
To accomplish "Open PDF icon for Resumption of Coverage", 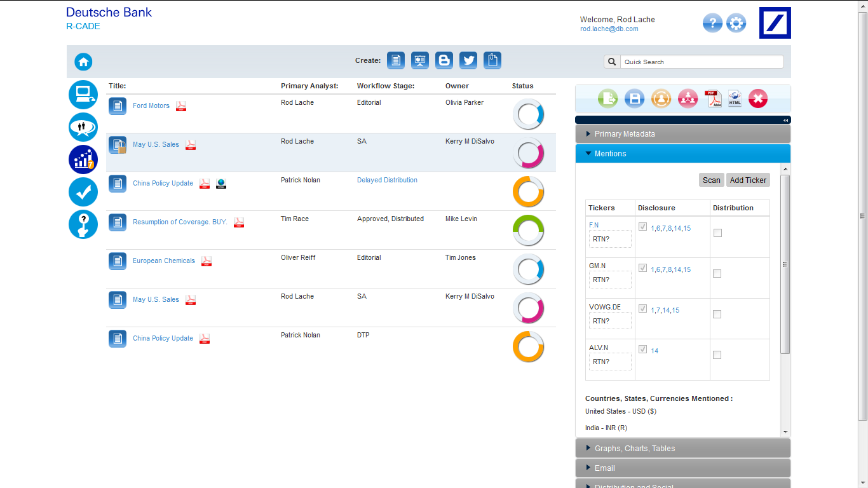I will 239,222.
